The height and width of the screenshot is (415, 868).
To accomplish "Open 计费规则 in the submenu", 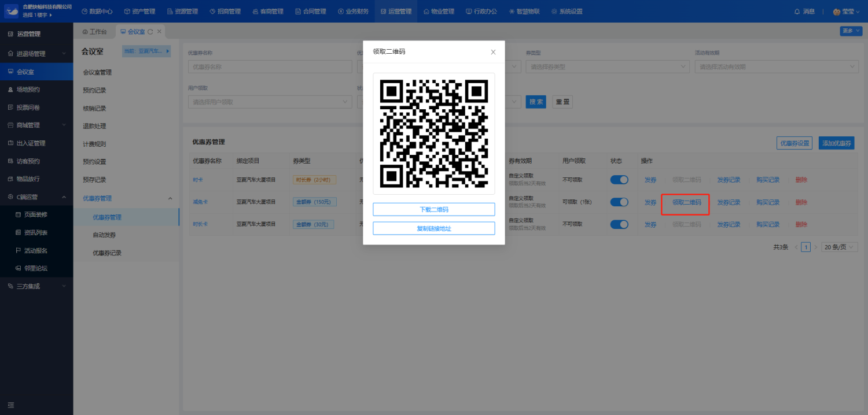I will [94, 144].
